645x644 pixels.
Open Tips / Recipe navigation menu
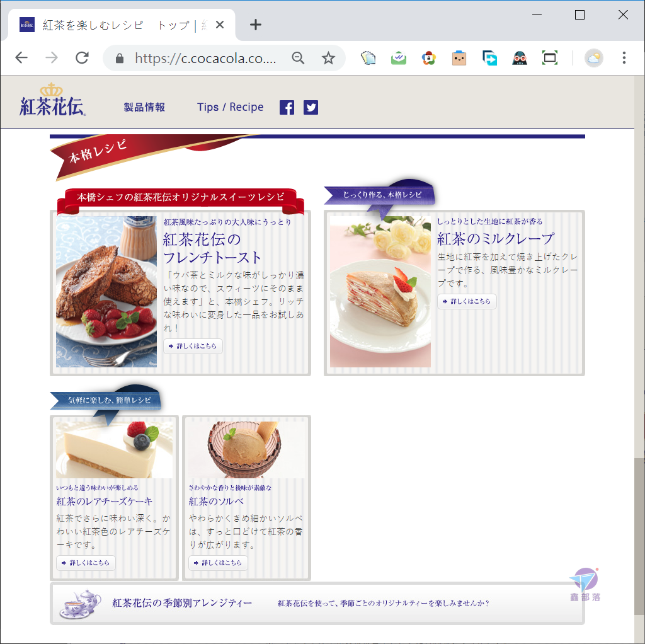coord(230,107)
